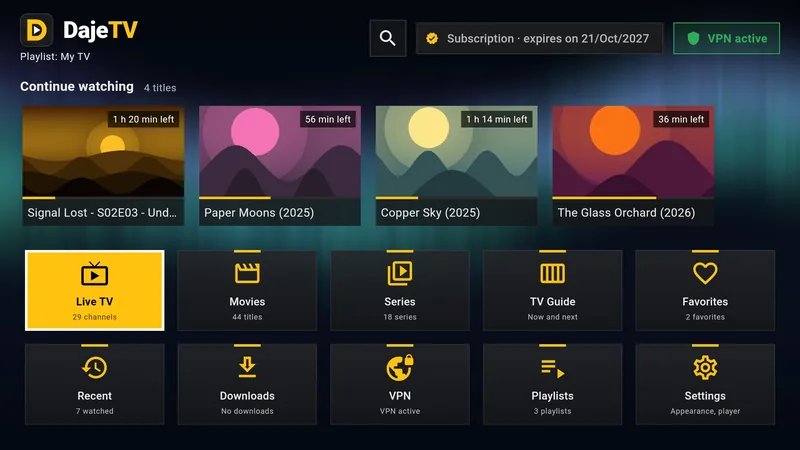Click the "29 channels" subtitle
The width and height of the screenshot is (800, 450).
pos(94,317)
